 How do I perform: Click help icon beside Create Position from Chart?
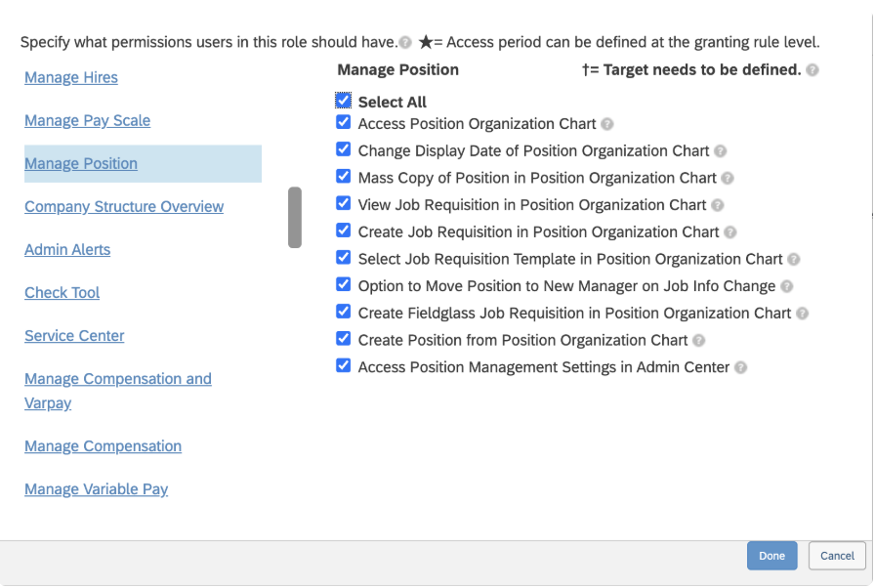tap(699, 341)
